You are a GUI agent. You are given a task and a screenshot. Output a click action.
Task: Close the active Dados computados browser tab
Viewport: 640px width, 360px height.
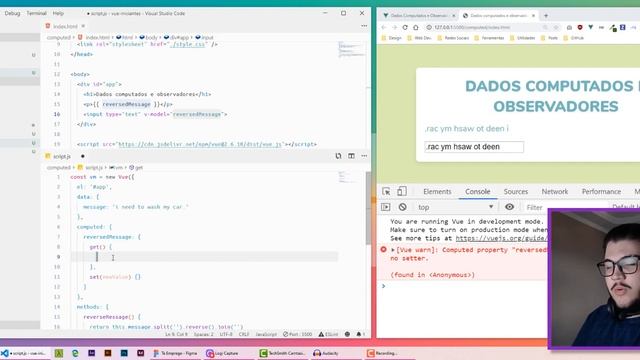pos(533,16)
